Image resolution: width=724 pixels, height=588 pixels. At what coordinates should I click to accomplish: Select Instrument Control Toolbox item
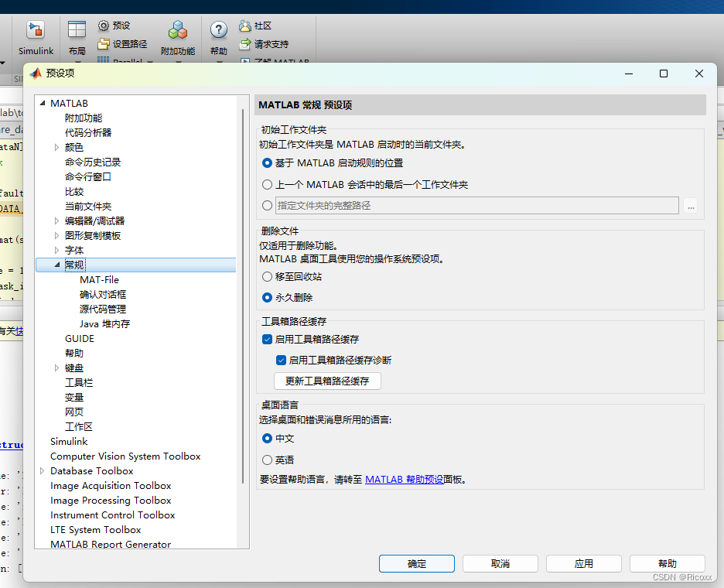(113, 515)
